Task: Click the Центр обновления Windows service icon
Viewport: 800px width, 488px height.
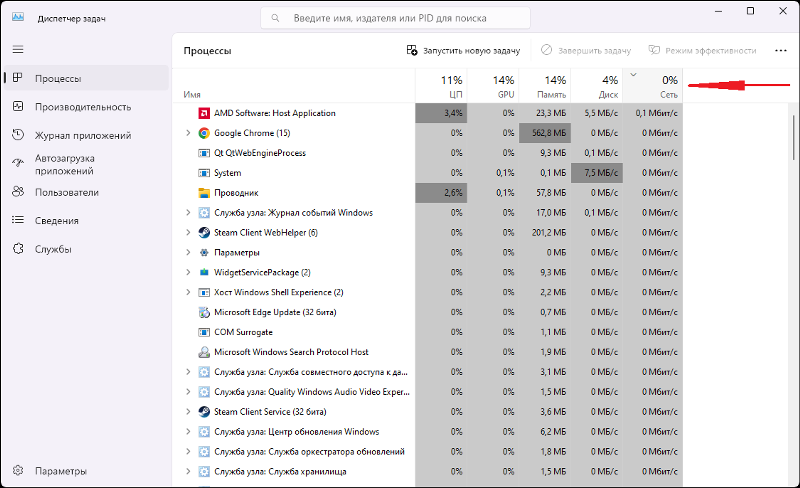Action: (204, 431)
